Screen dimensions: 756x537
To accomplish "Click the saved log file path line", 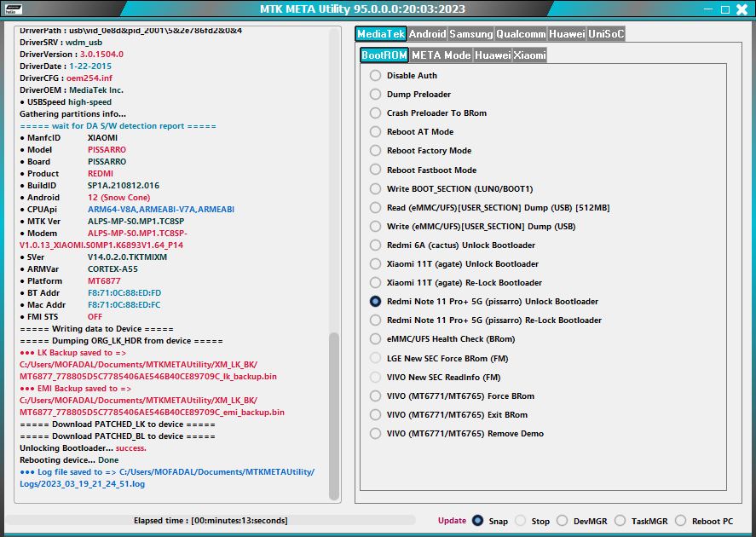I will 167,478.
